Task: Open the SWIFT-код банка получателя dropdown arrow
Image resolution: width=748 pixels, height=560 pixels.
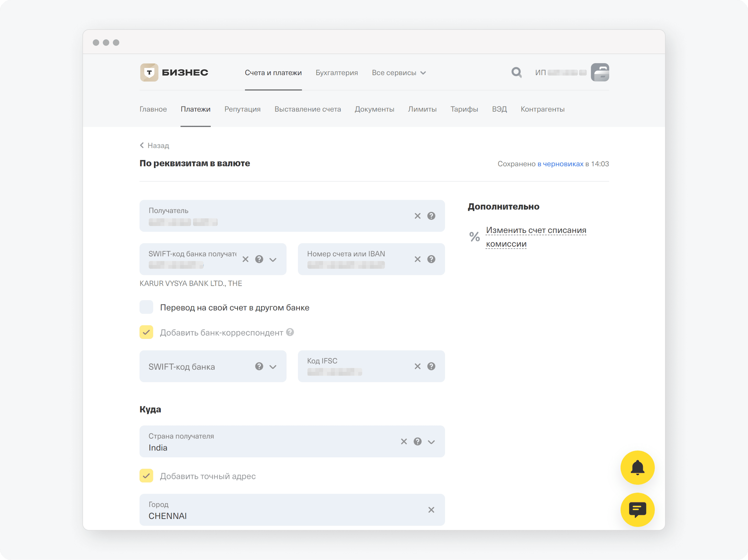Action: [x=273, y=260]
